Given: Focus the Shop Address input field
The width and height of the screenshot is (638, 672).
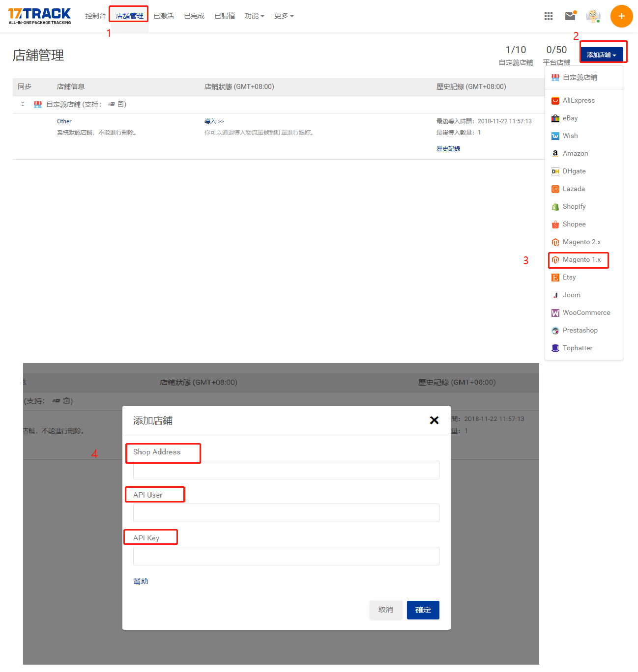Looking at the screenshot, I should point(286,470).
